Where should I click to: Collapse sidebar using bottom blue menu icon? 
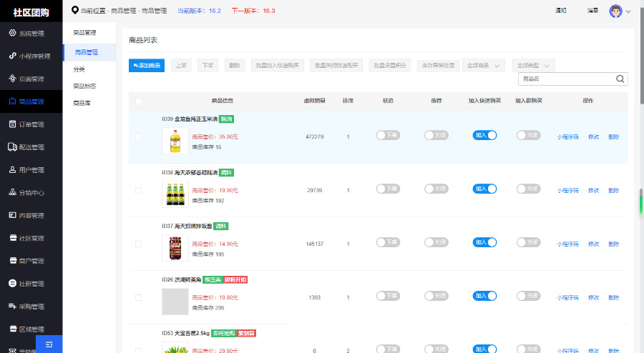click(x=49, y=344)
